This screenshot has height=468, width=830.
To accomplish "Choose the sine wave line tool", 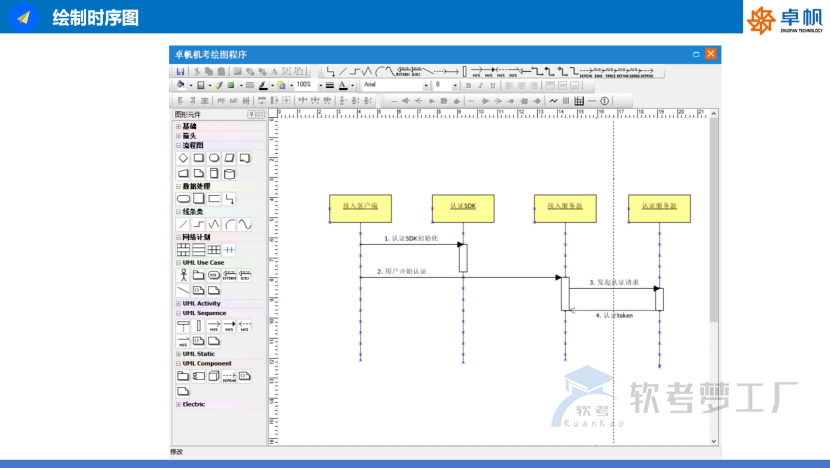I will [245, 225].
